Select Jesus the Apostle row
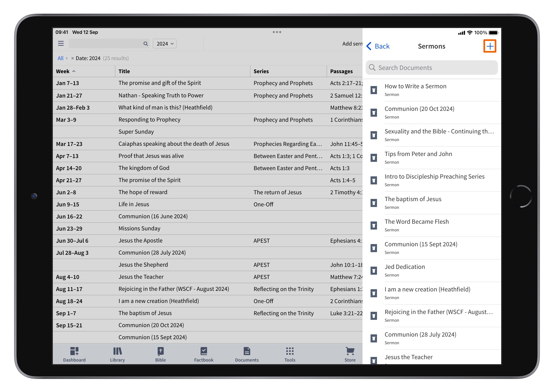This screenshot has height=392, width=554. pyautogui.click(x=208, y=241)
